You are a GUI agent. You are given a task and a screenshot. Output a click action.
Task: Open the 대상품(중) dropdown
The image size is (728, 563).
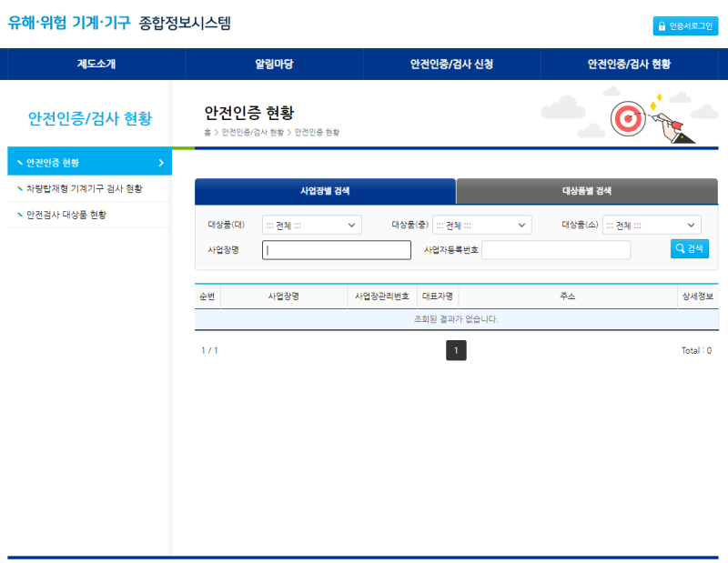[x=480, y=225]
